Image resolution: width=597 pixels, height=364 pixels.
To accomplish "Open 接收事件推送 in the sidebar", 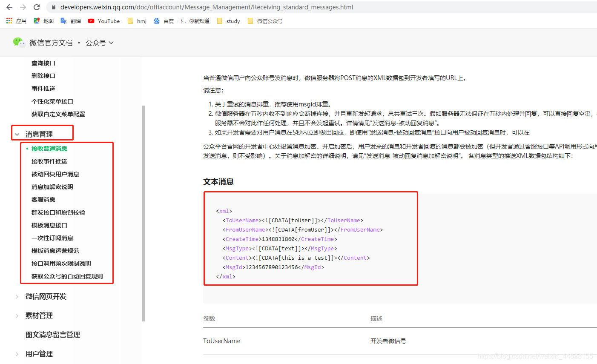I will [49, 161].
